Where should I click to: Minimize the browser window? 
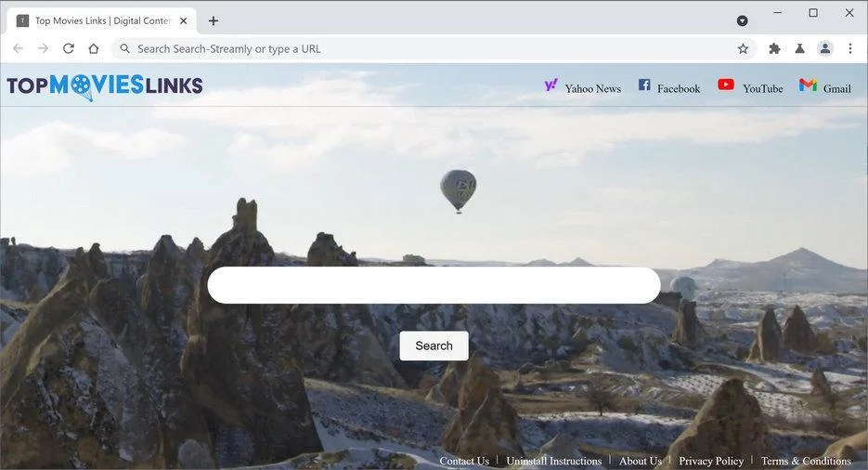778,12
